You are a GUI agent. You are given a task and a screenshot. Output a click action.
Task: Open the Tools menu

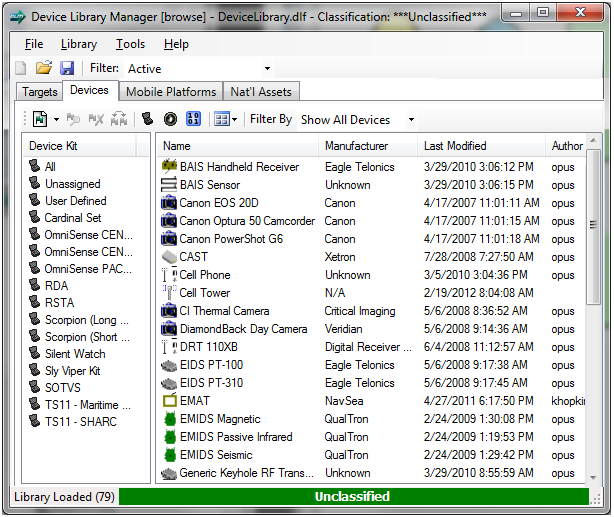point(130,44)
